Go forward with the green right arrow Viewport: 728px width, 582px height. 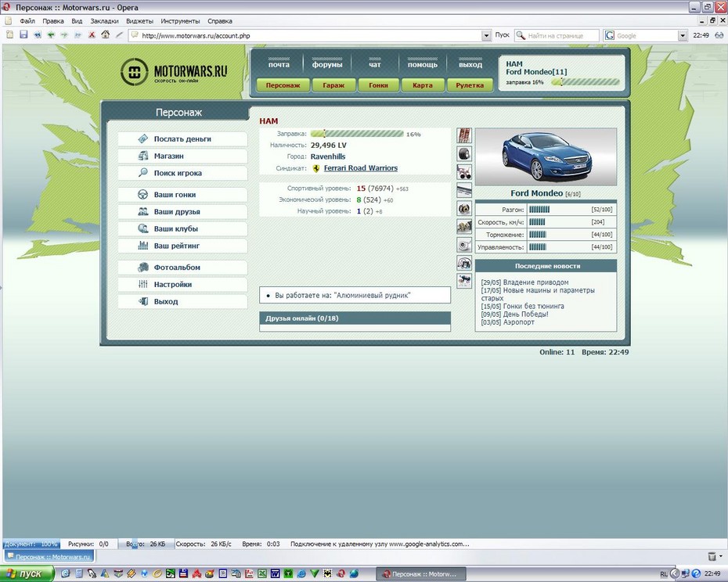[64, 34]
